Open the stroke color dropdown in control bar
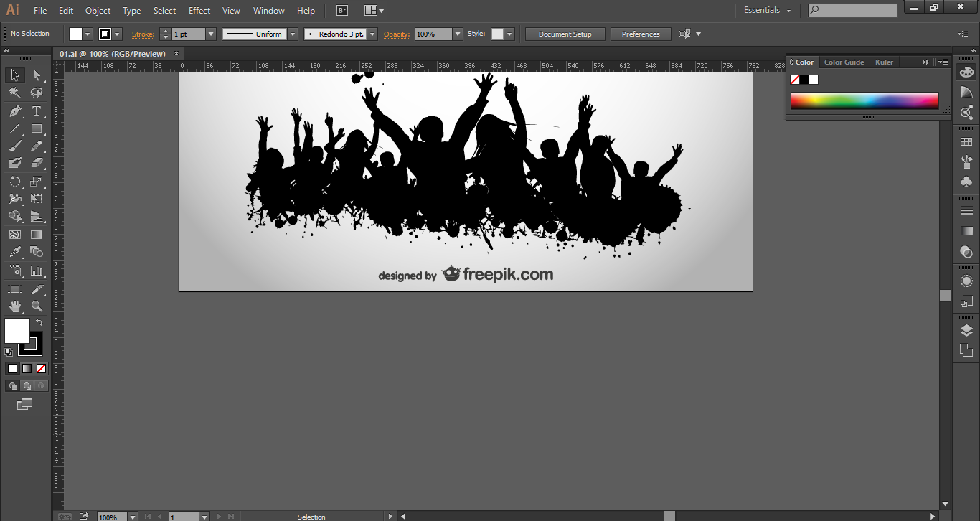The image size is (980, 521). click(117, 34)
